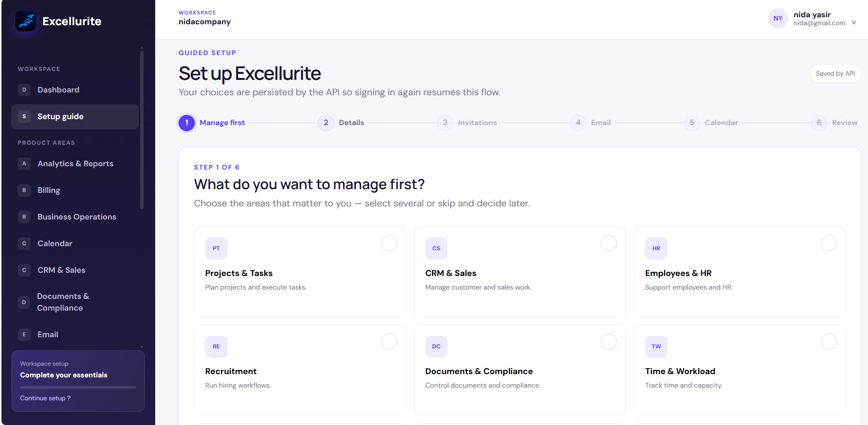
Task: Click the nida@gmail.com email text
Action: tap(819, 23)
